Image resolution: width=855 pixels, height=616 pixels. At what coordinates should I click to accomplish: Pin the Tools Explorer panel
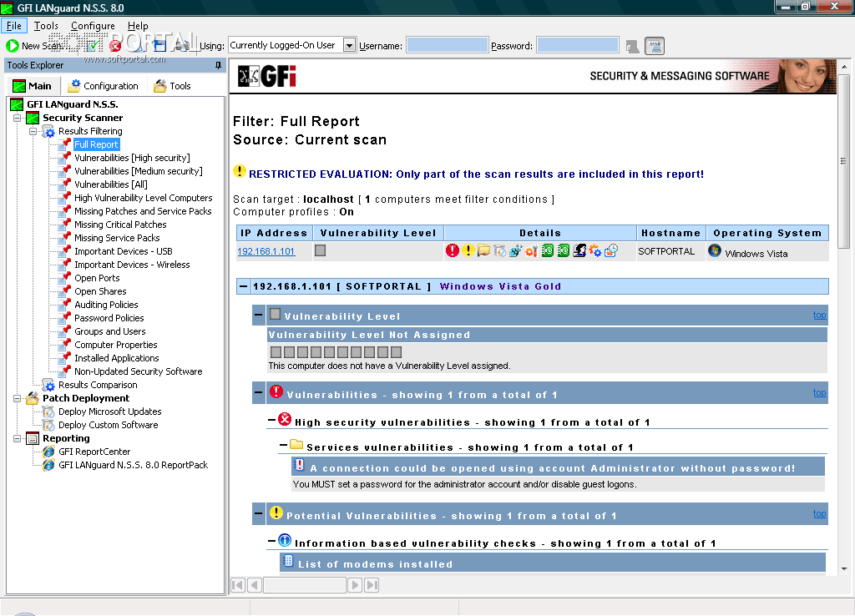pyautogui.click(x=218, y=65)
